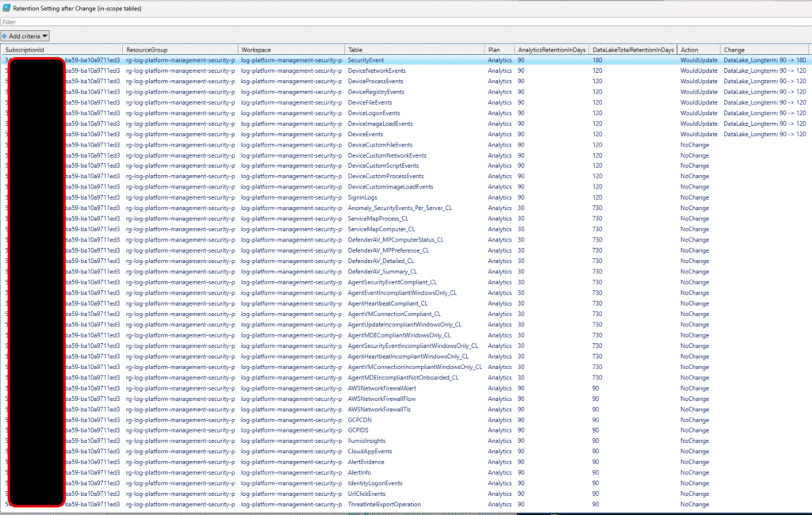The height and width of the screenshot is (515, 812).
Task: Click the plus icon beside Add criteria
Action: (7, 35)
